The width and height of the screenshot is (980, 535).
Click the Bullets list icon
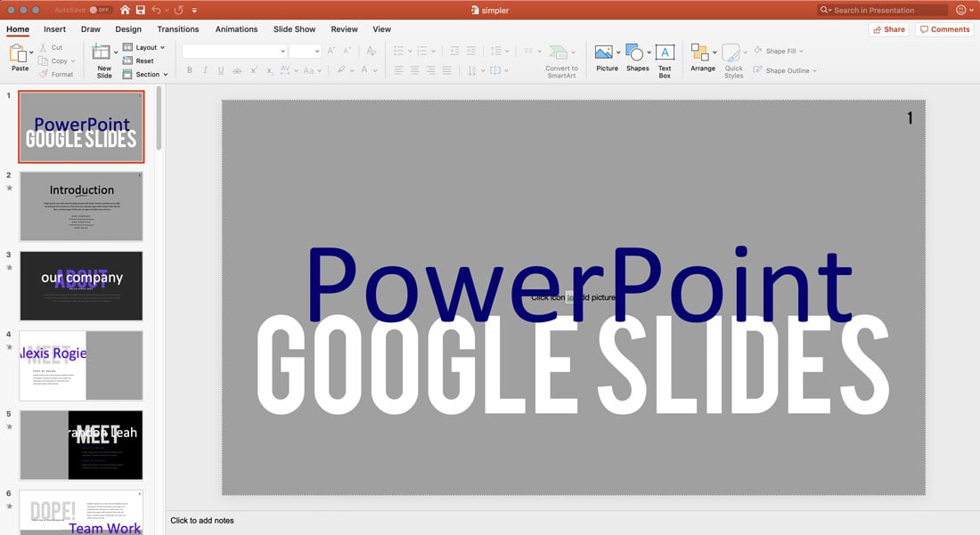pyautogui.click(x=399, y=51)
